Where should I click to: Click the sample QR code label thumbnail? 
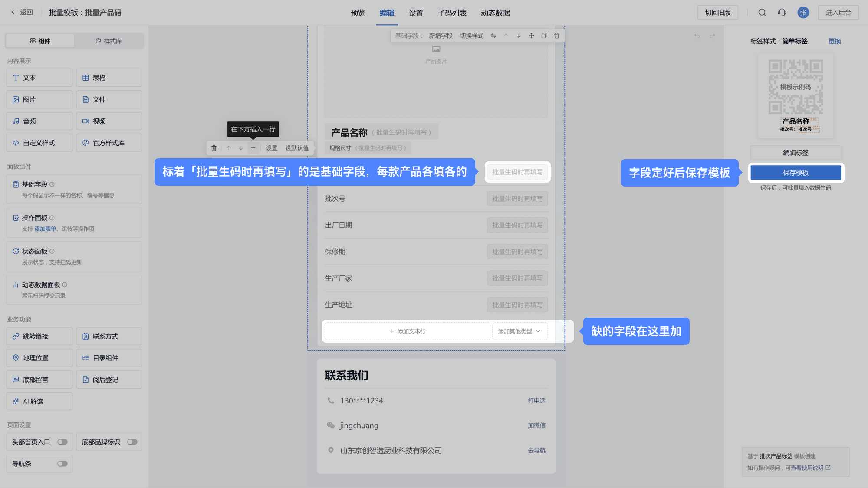(796, 96)
